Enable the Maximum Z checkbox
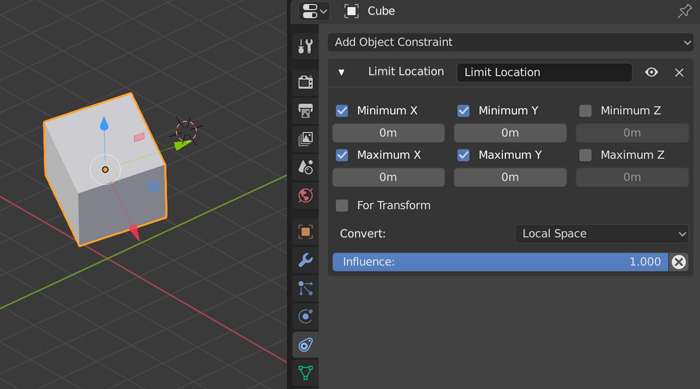The height and width of the screenshot is (389, 700). pyautogui.click(x=585, y=155)
